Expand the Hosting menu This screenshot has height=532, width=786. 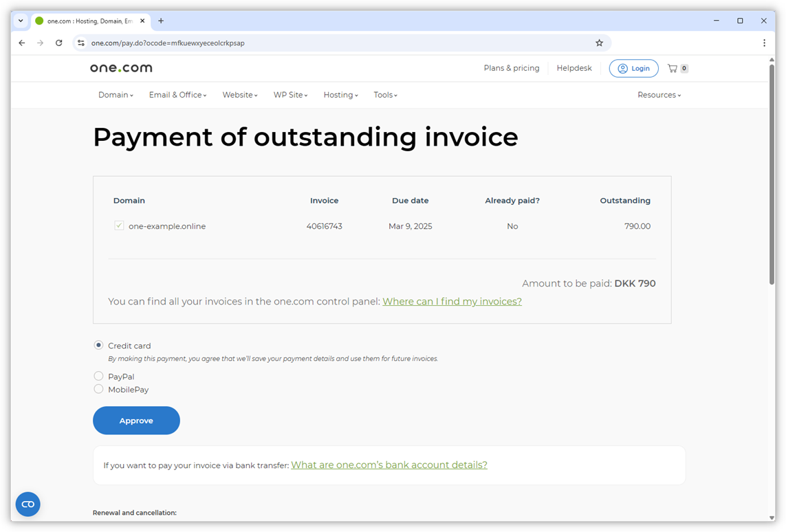(x=338, y=95)
